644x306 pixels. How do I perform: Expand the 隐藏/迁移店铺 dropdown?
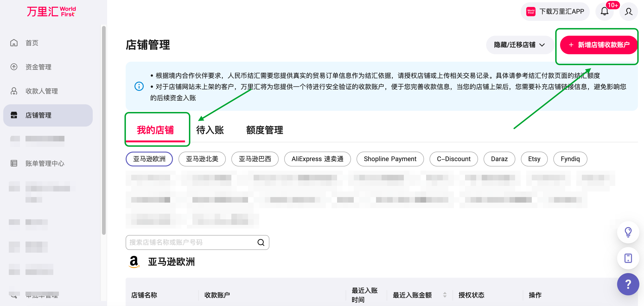519,45
